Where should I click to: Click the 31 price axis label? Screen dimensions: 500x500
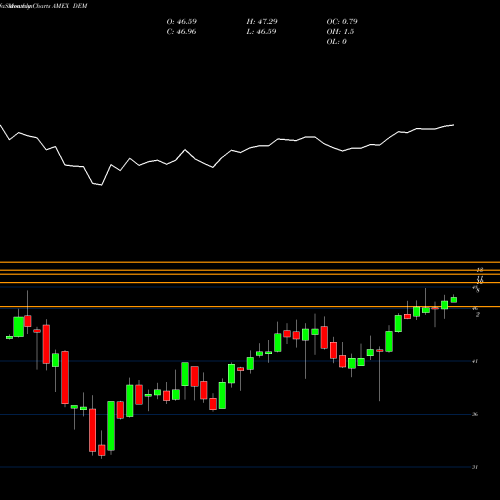(x=475, y=467)
